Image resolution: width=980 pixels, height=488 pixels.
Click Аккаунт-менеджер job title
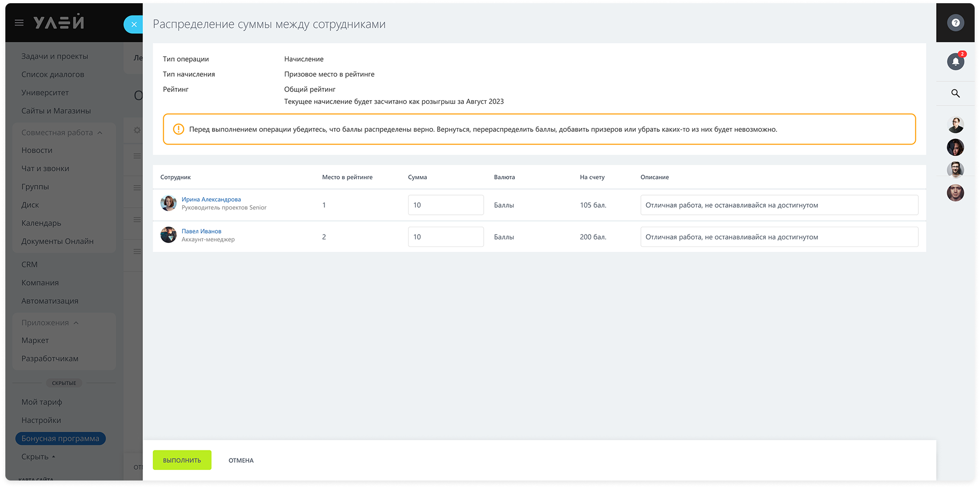pyautogui.click(x=208, y=239)
